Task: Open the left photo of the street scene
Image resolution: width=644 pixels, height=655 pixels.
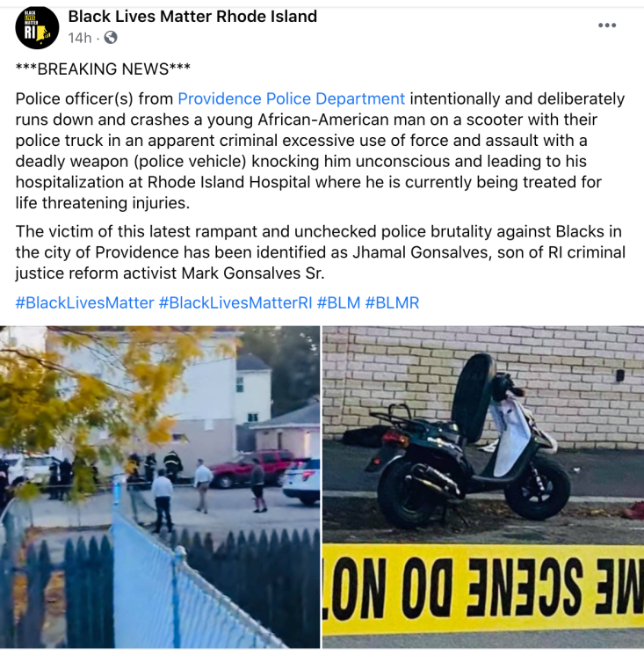Action: pos(160,487)
